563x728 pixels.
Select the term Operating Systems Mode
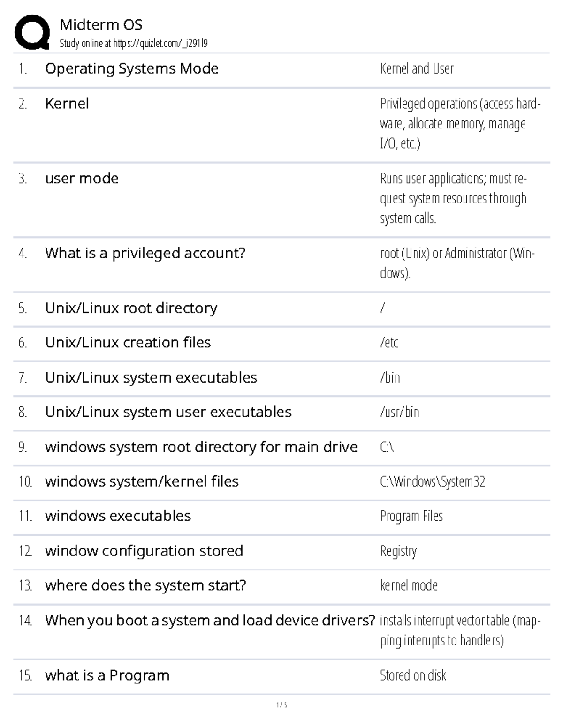click(131, 68)
